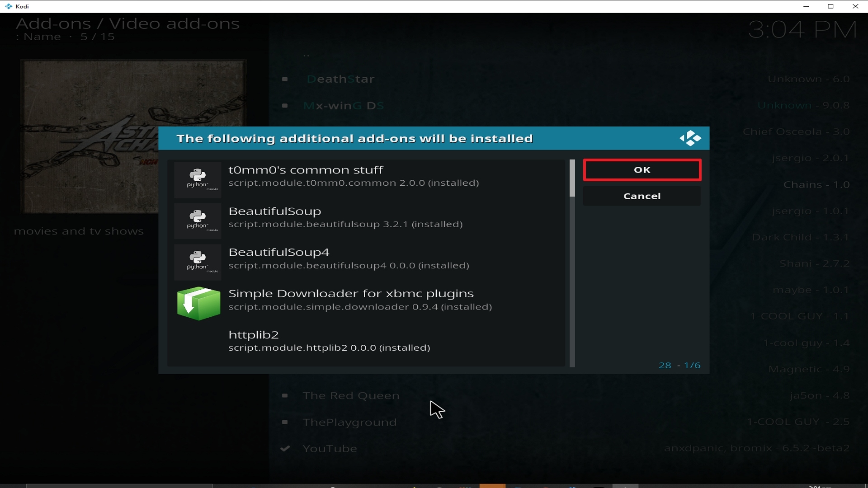The height and width of the screenshot is (488, 868).
Task: Select the 'Chains - 1.0' author label
Action: coord(816,185)
